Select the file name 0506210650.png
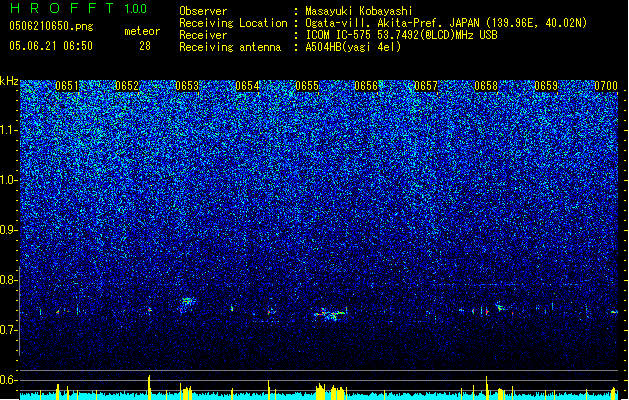 pos(51,26)
